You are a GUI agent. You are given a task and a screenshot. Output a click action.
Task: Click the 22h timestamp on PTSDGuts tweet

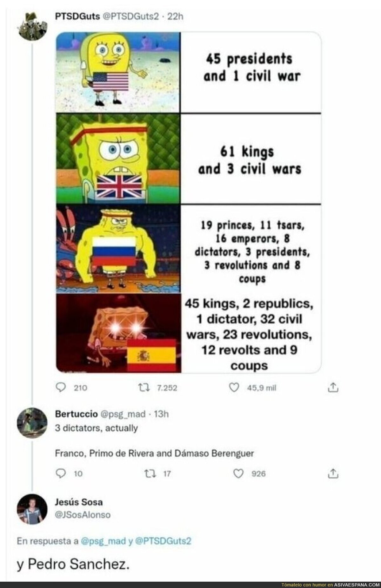pos(175,16)
